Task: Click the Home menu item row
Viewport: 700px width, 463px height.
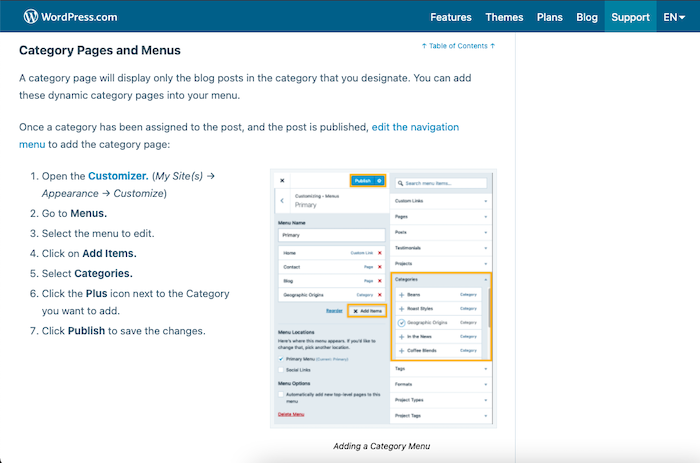Action: pos(331,253)
